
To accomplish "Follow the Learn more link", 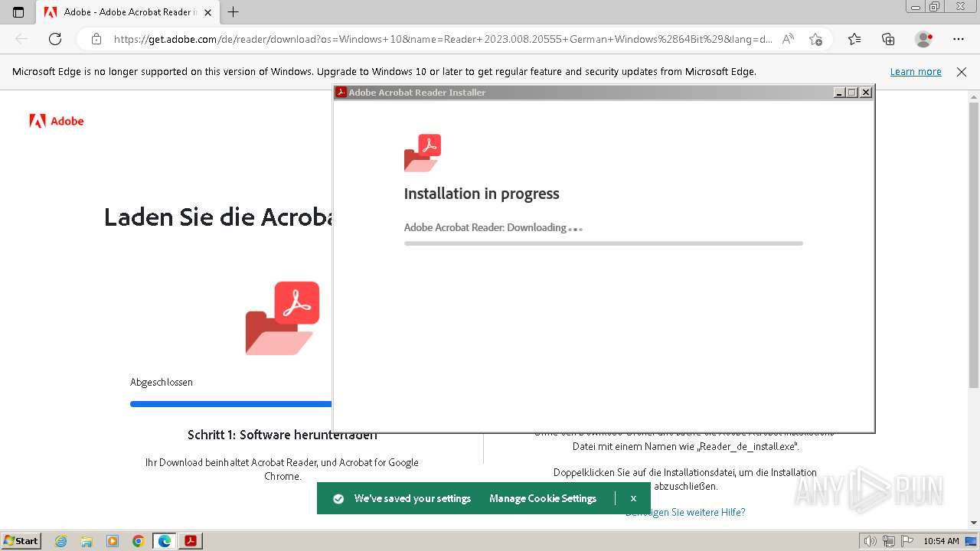I will click(916, 72).
